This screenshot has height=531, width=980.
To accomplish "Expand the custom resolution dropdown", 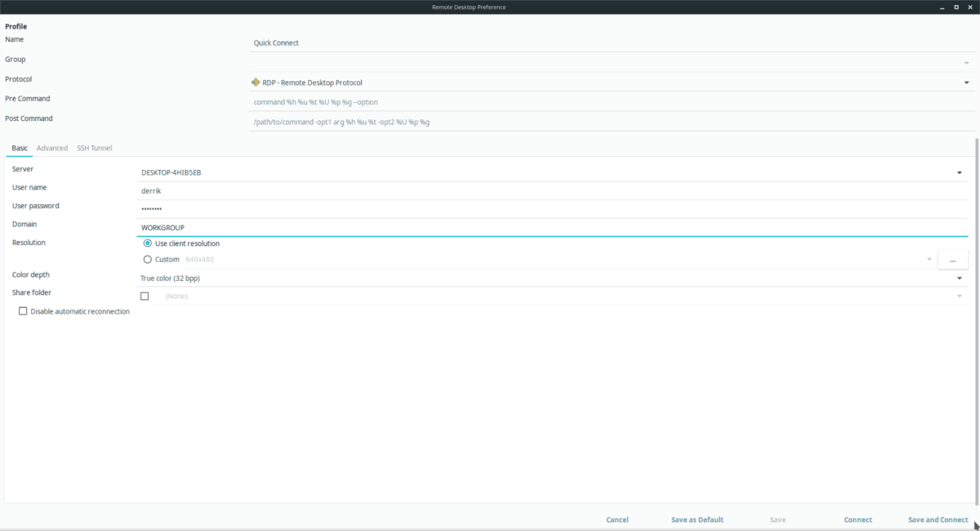I will (x=929, y=259).
